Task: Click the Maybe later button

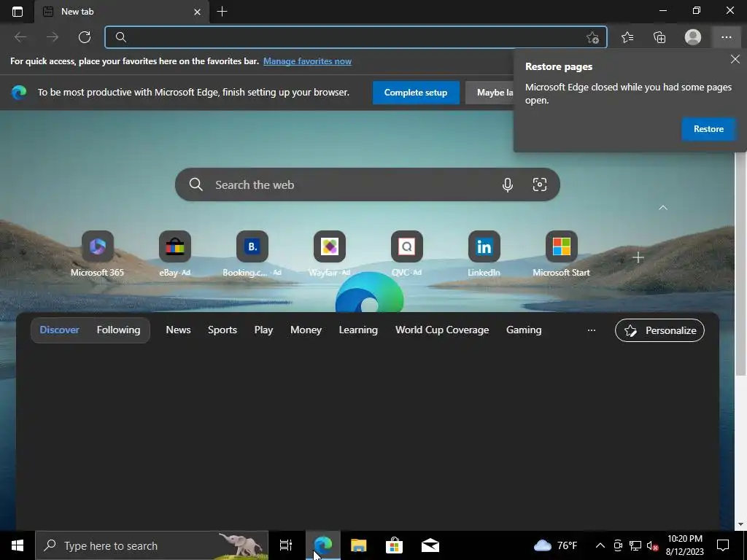Action: [x=489, y=93]
